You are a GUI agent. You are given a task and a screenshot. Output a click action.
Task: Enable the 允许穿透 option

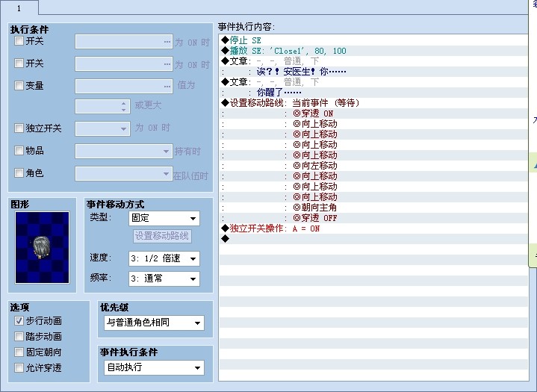19,367
